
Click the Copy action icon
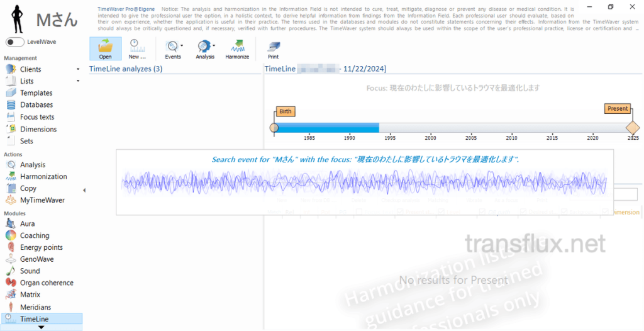11,188
